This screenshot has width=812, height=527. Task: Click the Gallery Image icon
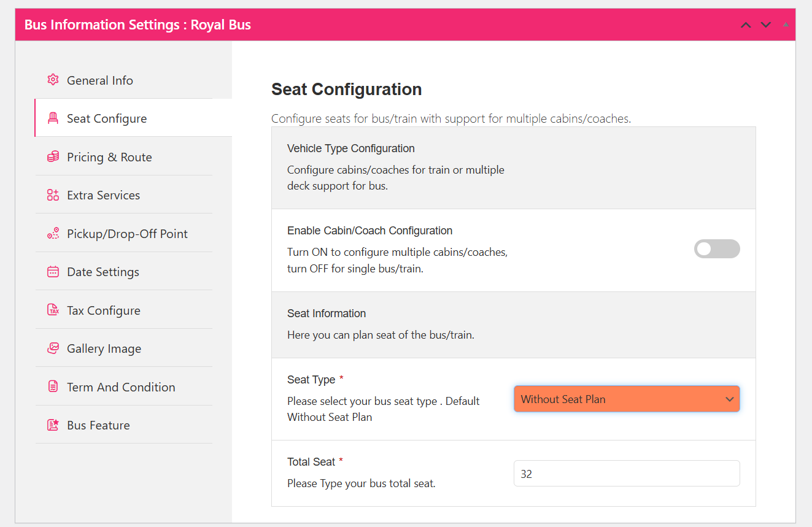(x=53, y=348)
